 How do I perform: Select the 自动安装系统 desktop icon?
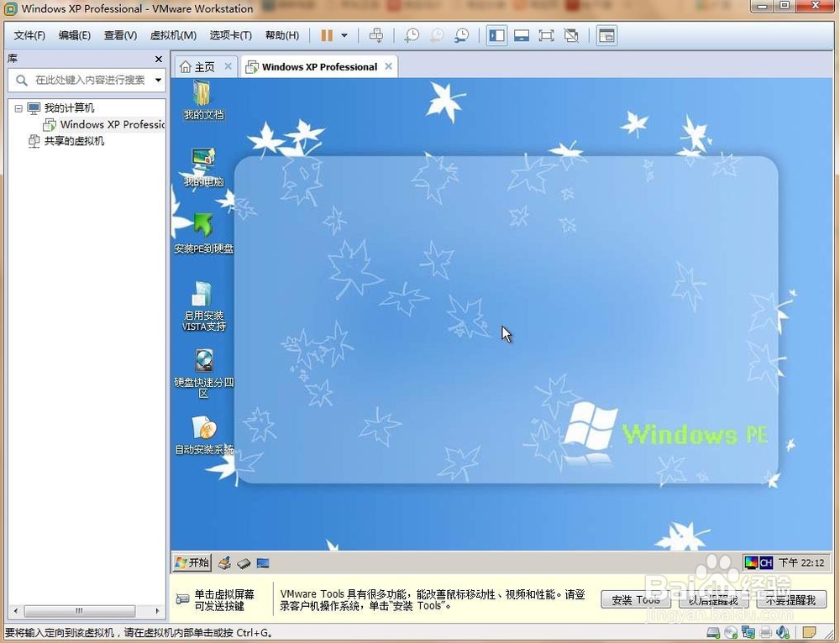click(x=204, y=435)
